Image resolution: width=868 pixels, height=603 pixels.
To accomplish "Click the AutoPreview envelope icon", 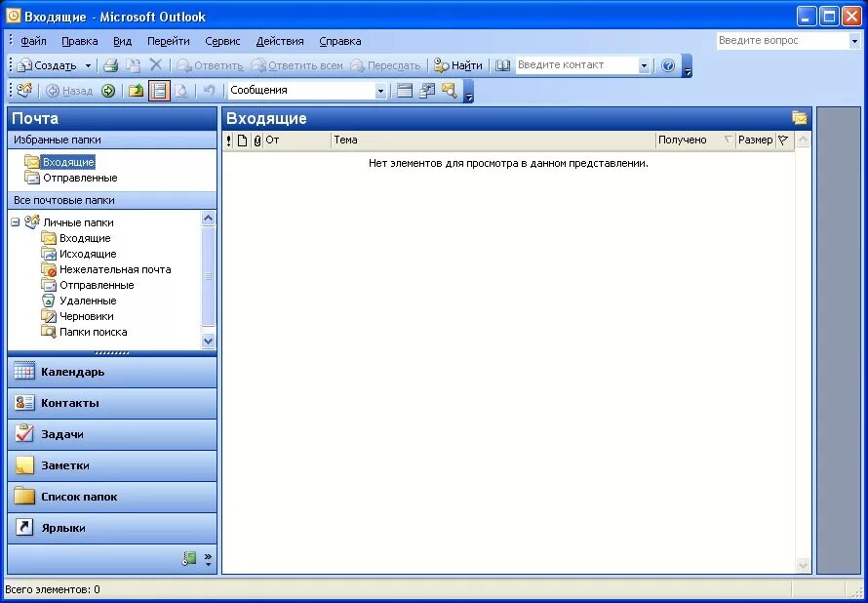I will coord(449,91).
